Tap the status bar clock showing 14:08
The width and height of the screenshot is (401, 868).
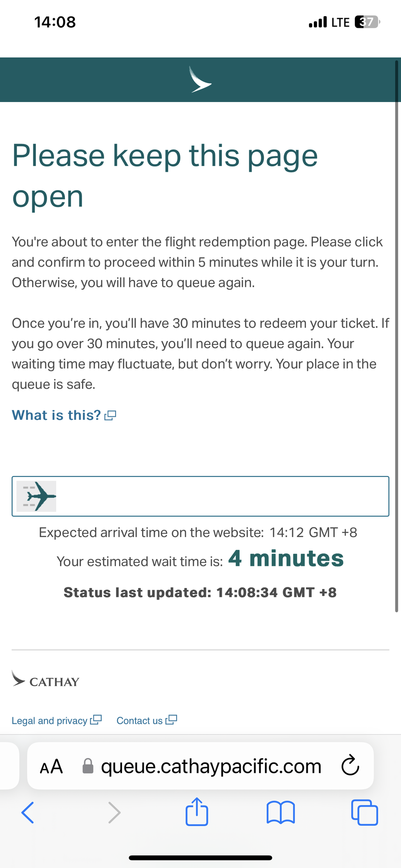coord(55,22)
